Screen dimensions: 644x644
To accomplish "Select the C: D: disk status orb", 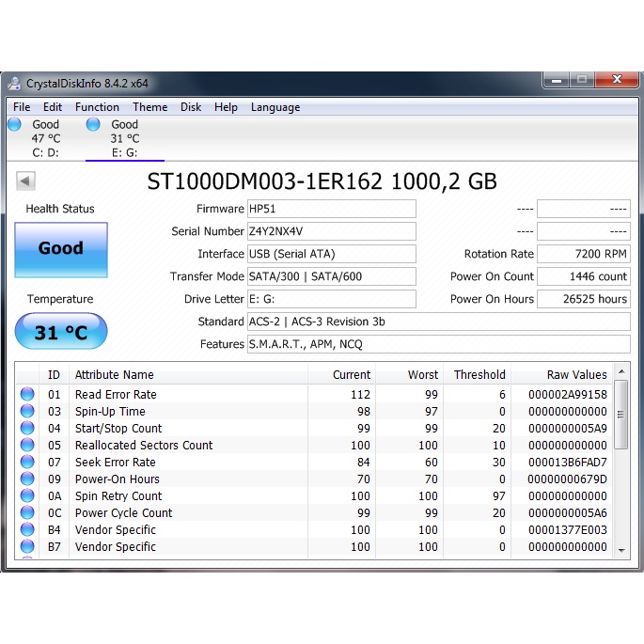I will tap(14, 124).
